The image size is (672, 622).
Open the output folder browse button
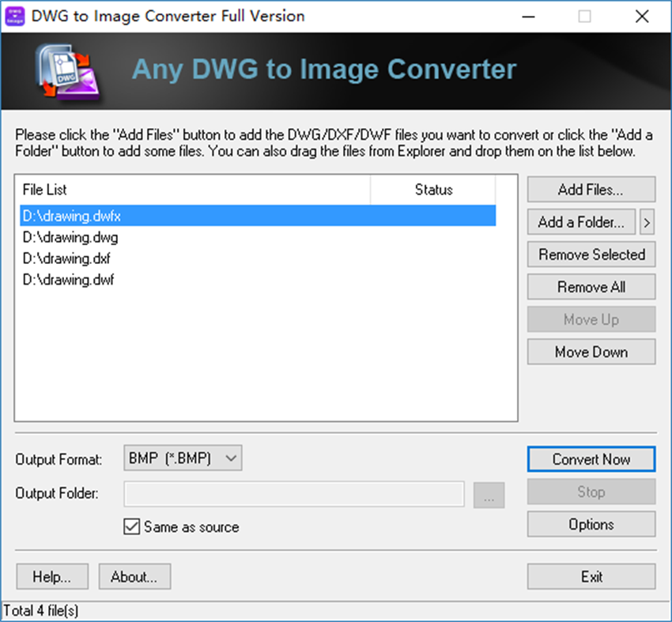(489, 494)
